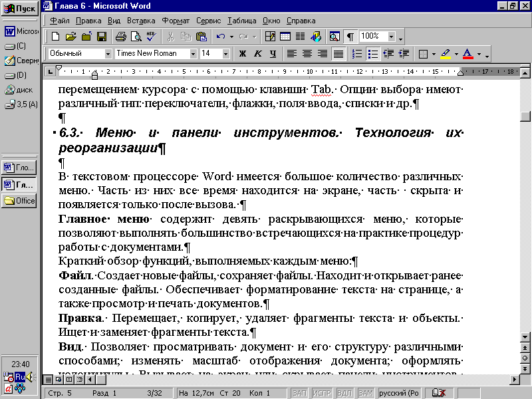Toggle ИСПР track changes indicator
The width and height of the screenshot is (532, 399).
coord(322,393)
